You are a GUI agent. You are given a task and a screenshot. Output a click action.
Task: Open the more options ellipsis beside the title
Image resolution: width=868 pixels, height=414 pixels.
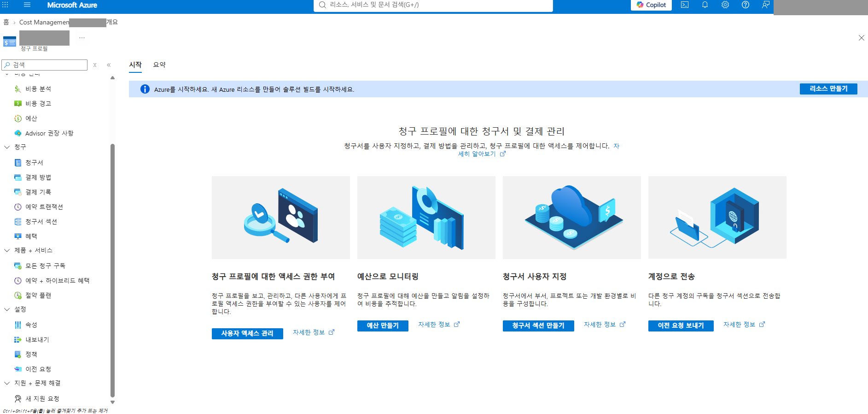click(x=82, y=38)
